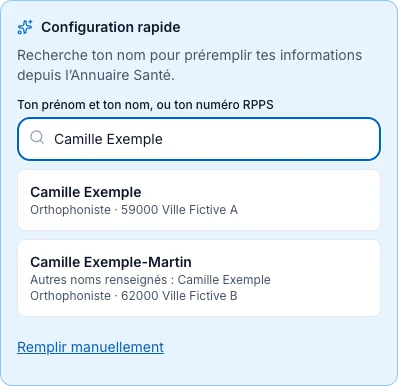Focus the name or RPPS search field

coord(199,139)
